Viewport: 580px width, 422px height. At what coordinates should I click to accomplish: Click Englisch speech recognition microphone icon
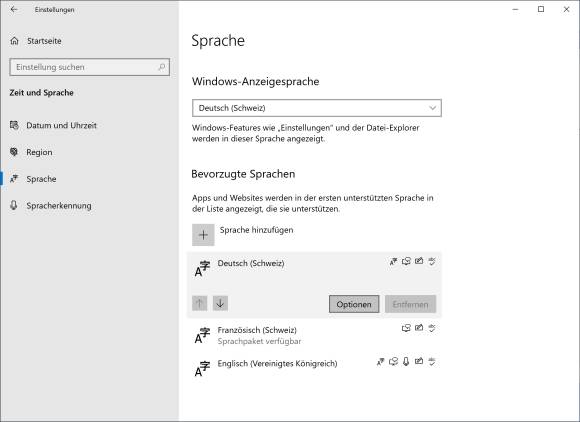pos(406,361)
